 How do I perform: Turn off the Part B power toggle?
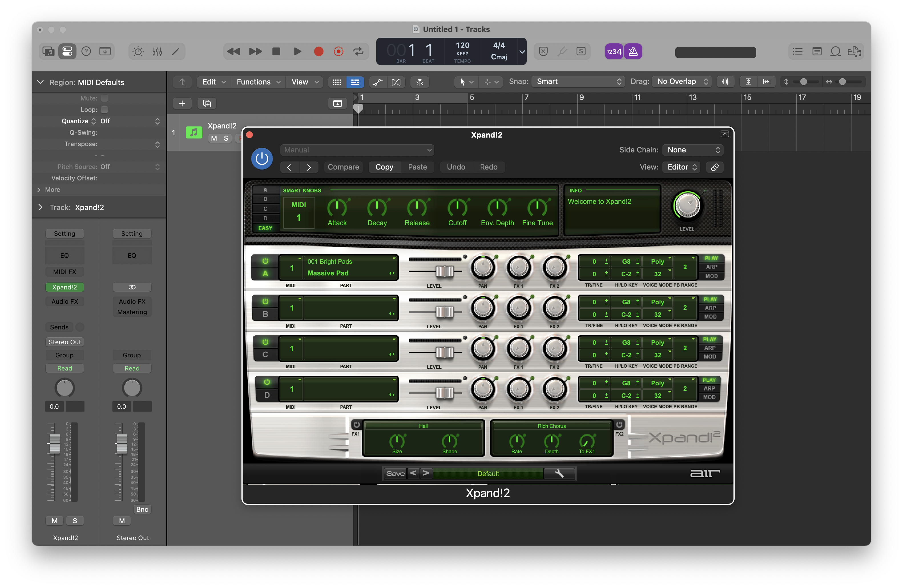click(265, 302)
